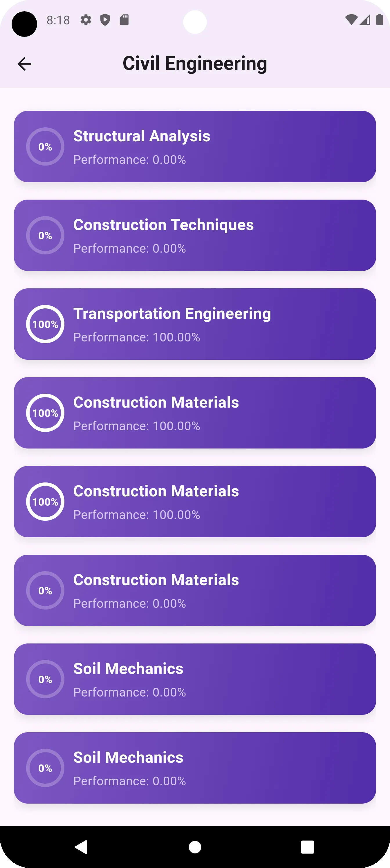Open the Structural Analysis card

(195, 147)
